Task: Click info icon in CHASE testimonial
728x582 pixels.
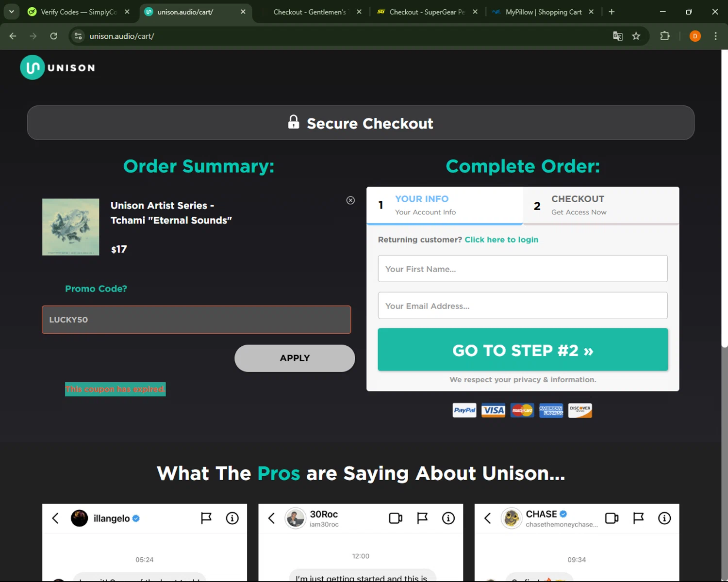Action: click(664, 518)
